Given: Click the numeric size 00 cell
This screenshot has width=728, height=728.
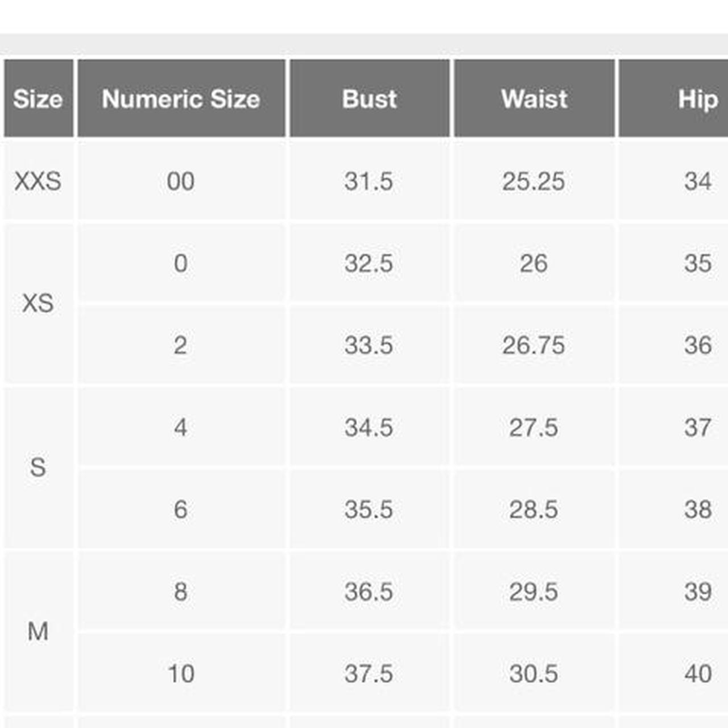Looking at the screenshot, I should point(181,181).
